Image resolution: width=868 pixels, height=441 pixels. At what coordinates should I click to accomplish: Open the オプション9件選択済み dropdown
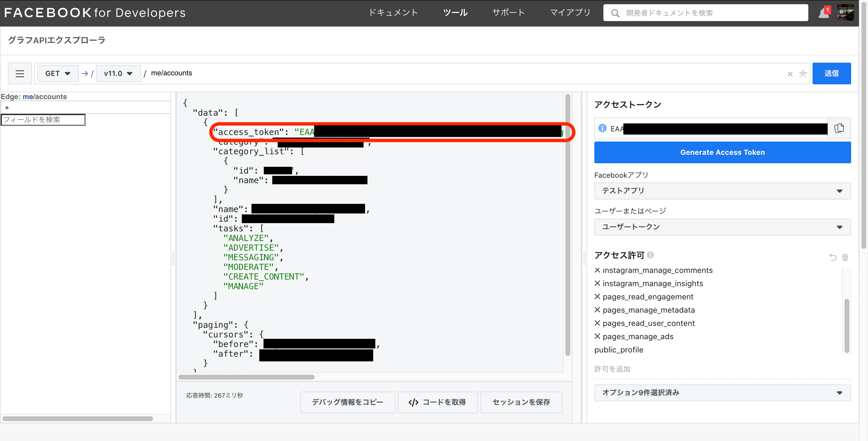click(x=722, y=393)
